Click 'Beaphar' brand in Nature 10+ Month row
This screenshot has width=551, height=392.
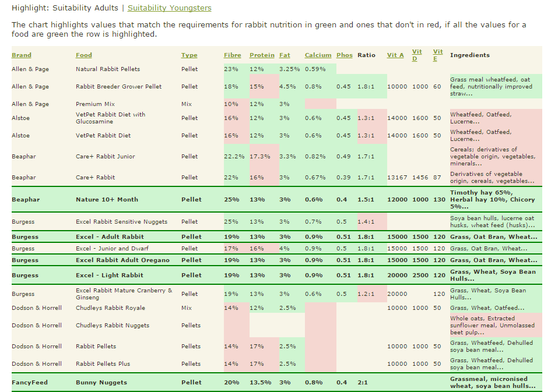tap(26, 199)
